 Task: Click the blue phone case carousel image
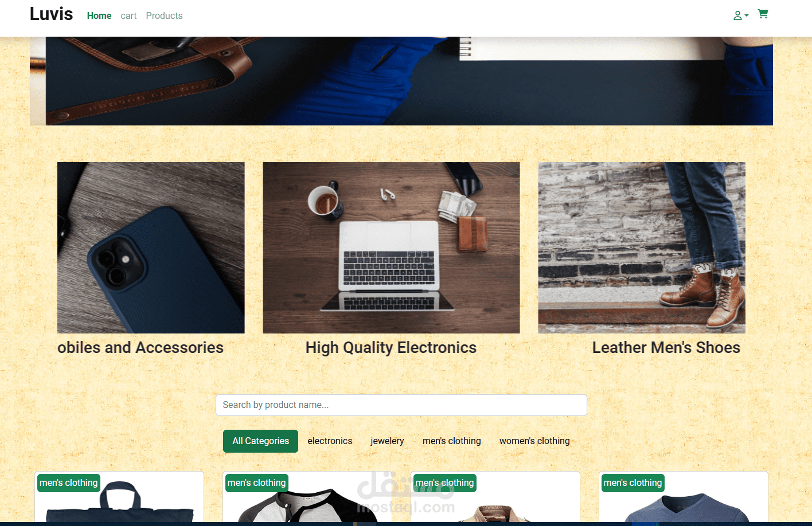pyautogui.click(x=151, y=248)
